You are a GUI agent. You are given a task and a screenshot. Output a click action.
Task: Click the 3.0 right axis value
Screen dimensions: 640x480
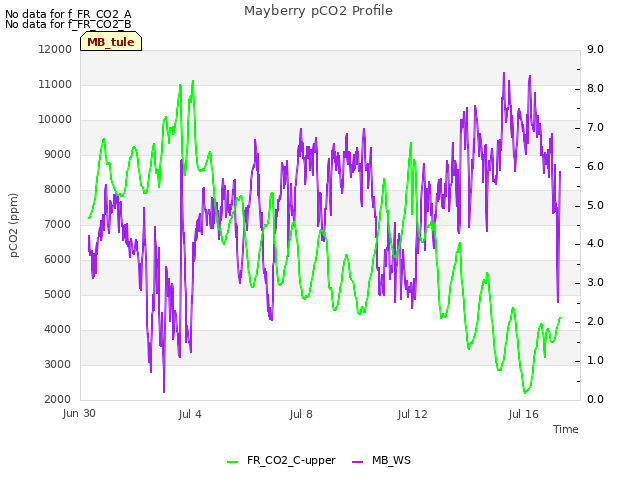(595, 282)
